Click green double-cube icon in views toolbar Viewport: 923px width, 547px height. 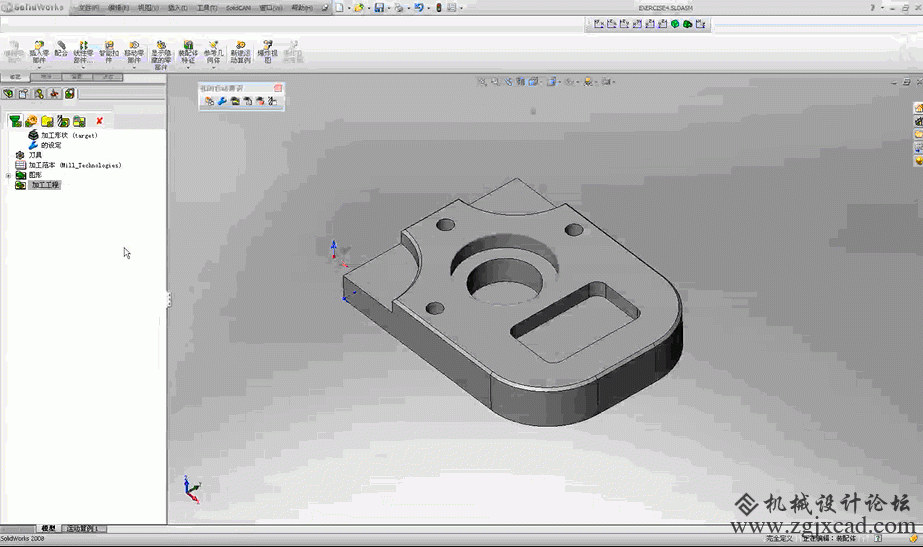[x=688, y=24]
